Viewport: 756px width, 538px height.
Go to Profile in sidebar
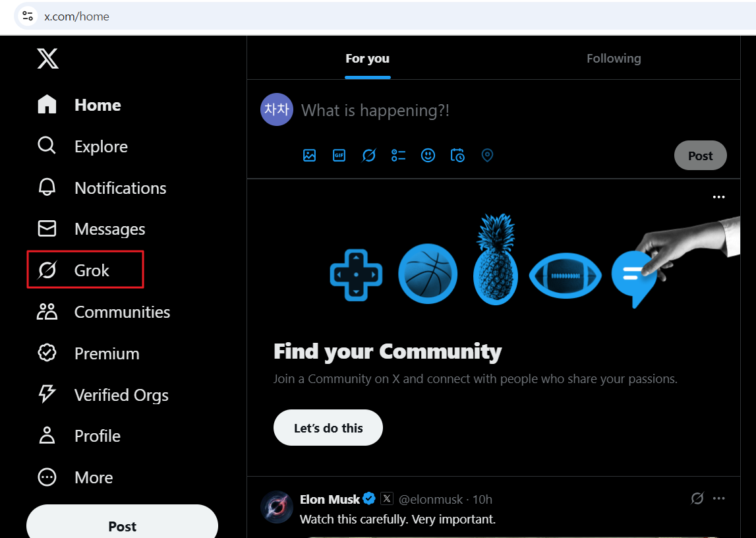80,436
